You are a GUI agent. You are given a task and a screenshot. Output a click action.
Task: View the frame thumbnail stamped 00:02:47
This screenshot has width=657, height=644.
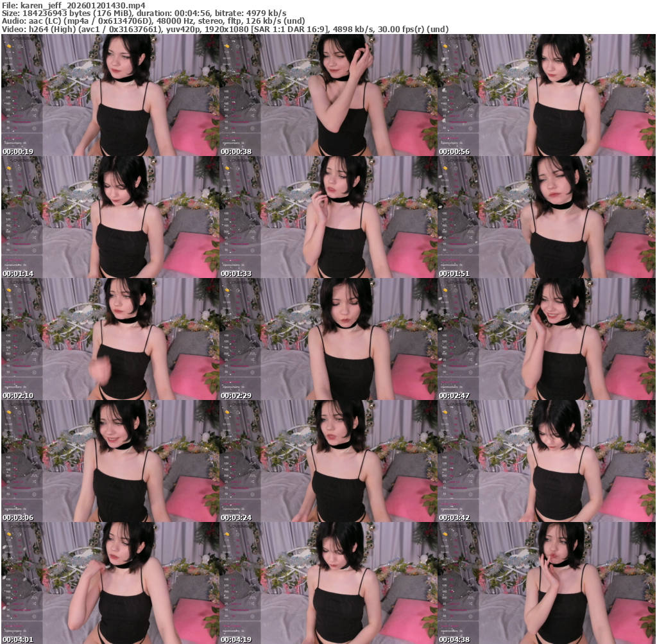pos(547,339)
